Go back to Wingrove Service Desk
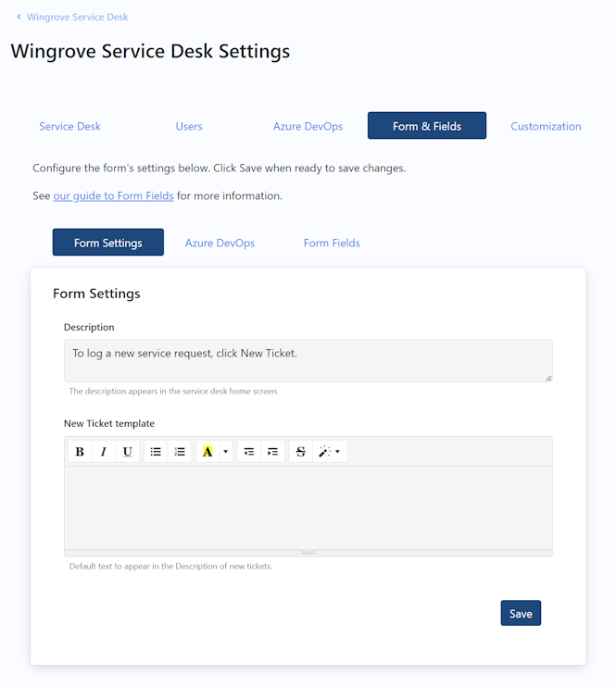Screen dimensions: 616x688 pos(72,17)
